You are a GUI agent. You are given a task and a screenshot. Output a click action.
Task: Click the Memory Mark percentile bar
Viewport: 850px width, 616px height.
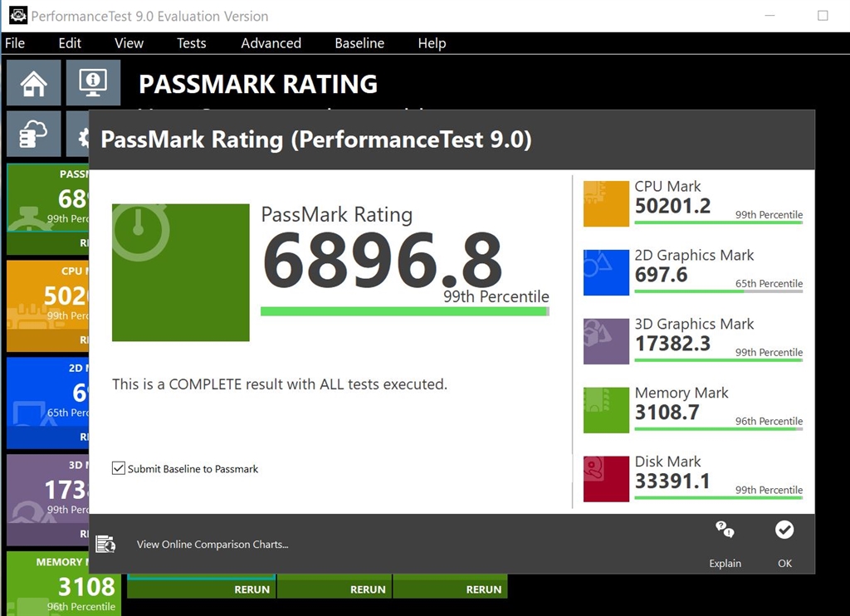point(718,429)
